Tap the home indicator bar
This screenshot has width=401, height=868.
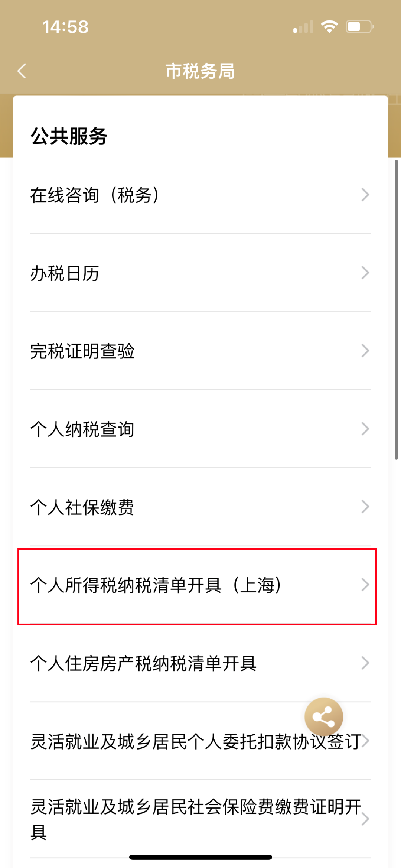(x=200, y=857)
